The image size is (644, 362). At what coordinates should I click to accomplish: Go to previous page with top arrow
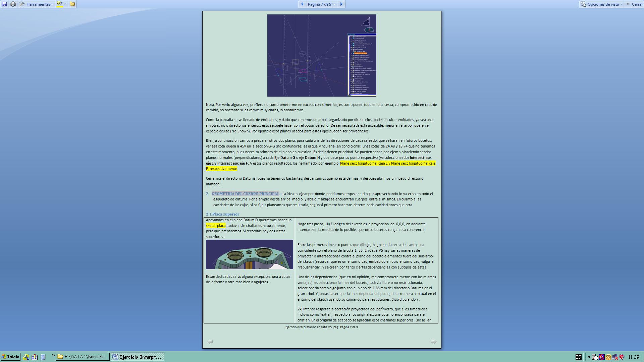pos(302,4)
